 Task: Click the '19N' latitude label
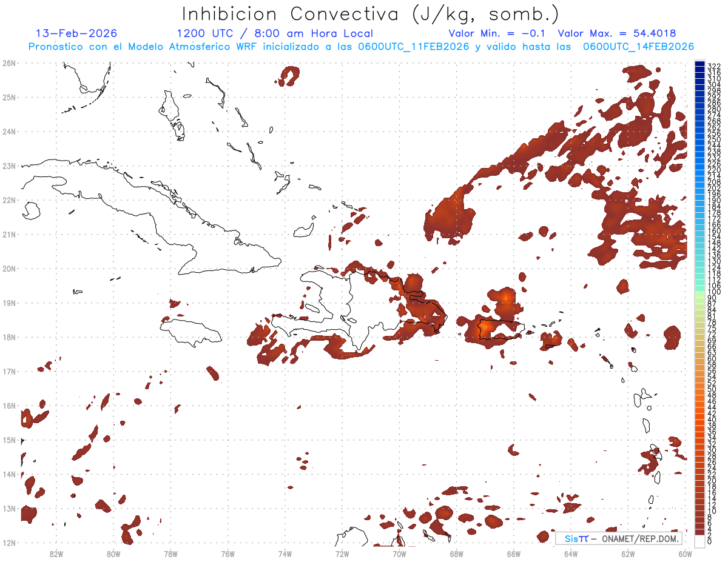point(8,303)
